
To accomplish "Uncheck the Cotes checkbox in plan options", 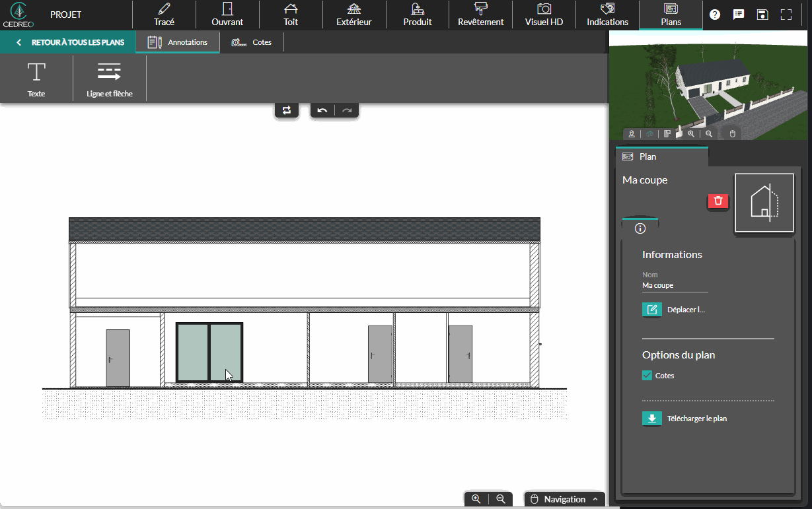I will tap(647, 376).
